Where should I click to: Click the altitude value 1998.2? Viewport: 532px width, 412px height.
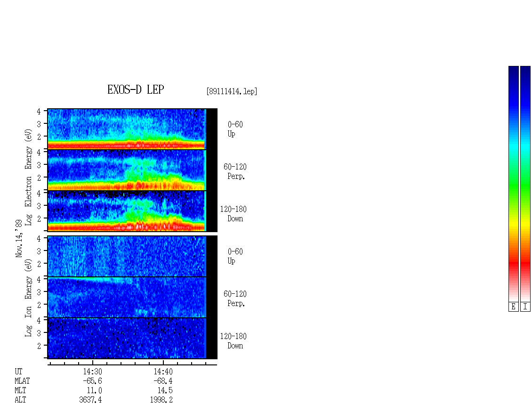click(161, 400)
